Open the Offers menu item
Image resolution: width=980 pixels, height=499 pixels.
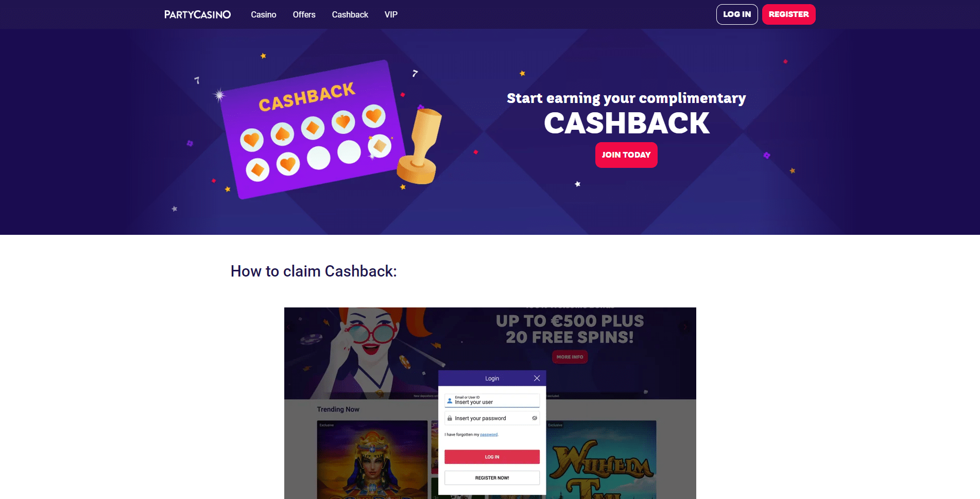point(304,14)
